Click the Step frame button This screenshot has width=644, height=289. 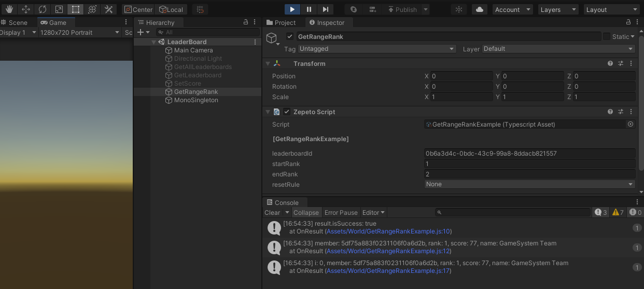(325, 9)
